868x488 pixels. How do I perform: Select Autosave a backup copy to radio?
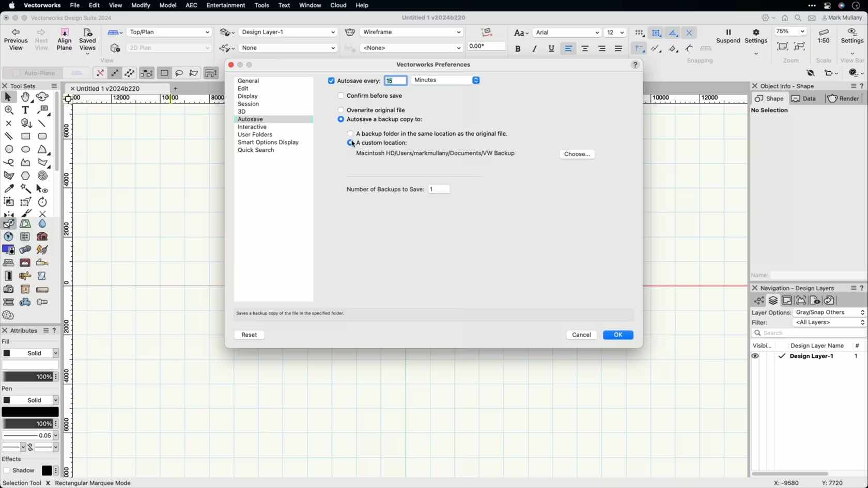click(340, 119)
